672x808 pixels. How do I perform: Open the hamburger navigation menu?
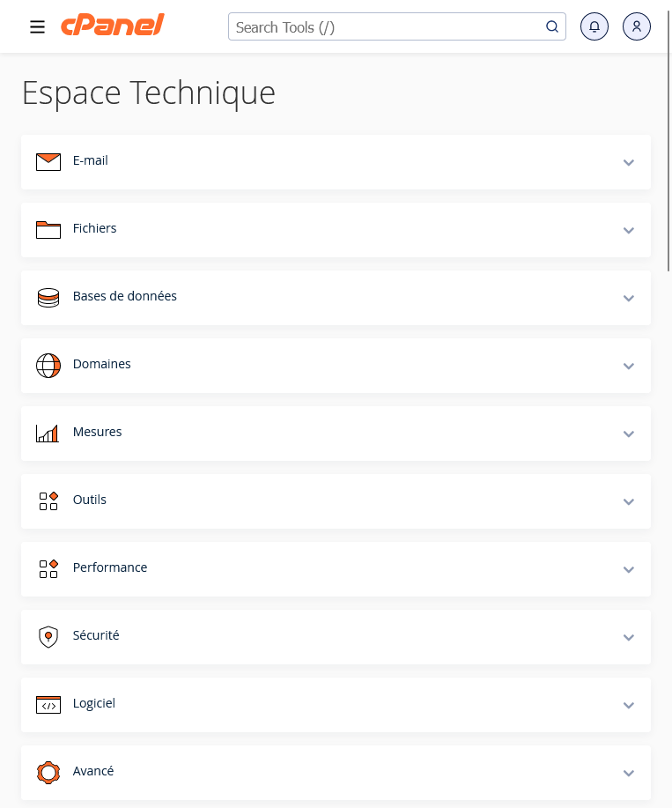pyautogui.click(x=37, y=27)
